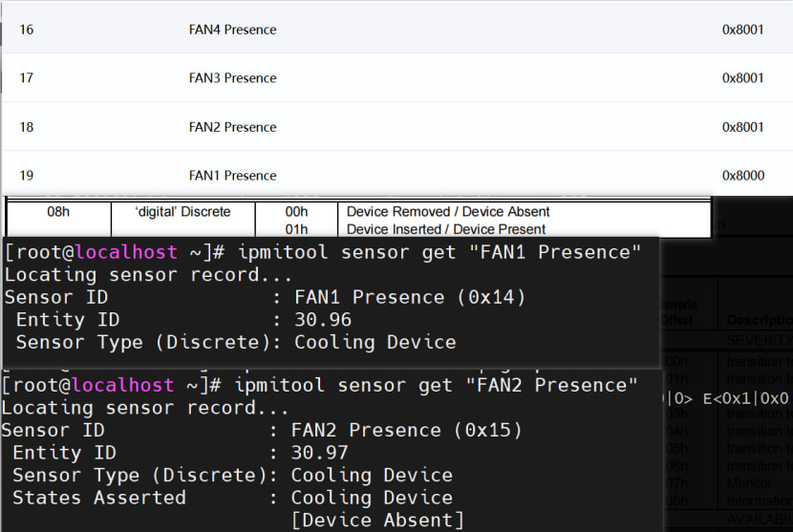Click Device Removed / Device Absent text
Screen dimensions: 793x532
pyautogui.click(x=448, y=212)
